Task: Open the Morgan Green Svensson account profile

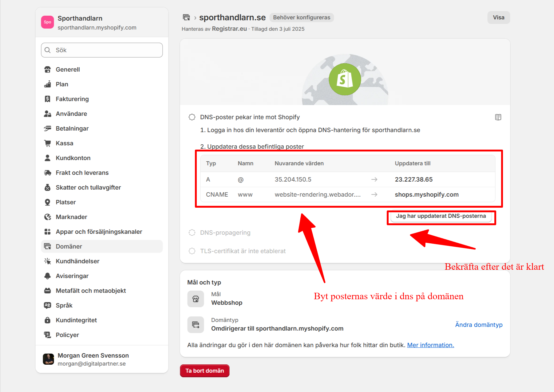Action: 93,359
